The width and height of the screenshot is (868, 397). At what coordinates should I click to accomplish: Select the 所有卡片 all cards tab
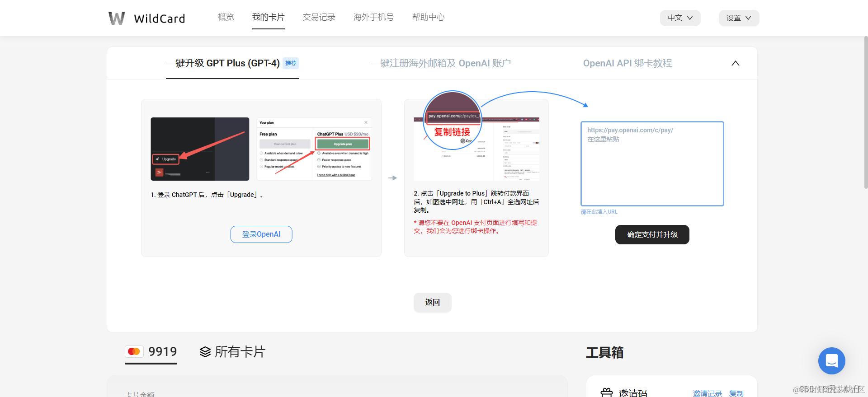[232, 352]
